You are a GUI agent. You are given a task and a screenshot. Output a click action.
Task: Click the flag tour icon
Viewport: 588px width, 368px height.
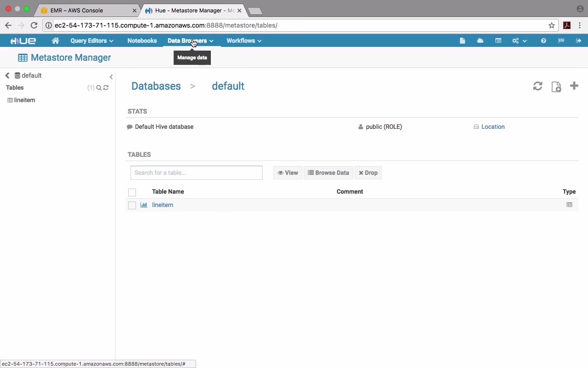click(x=561, y=41)
